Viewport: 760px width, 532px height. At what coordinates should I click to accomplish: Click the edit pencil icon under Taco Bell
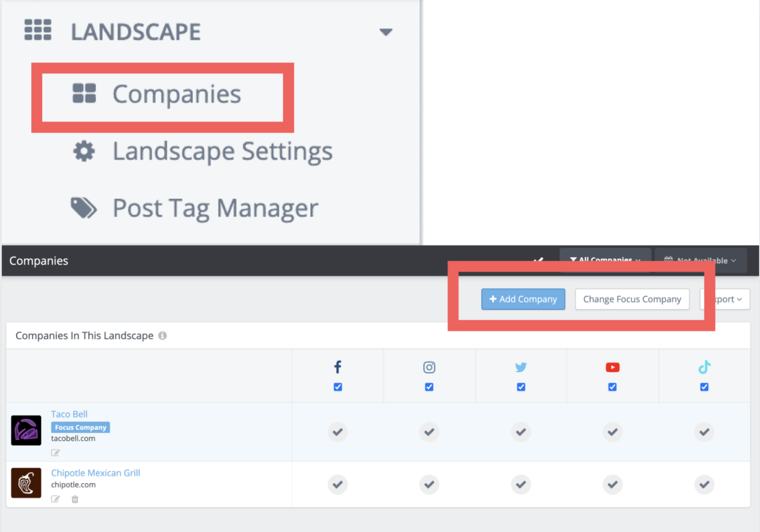click(55, 452)
